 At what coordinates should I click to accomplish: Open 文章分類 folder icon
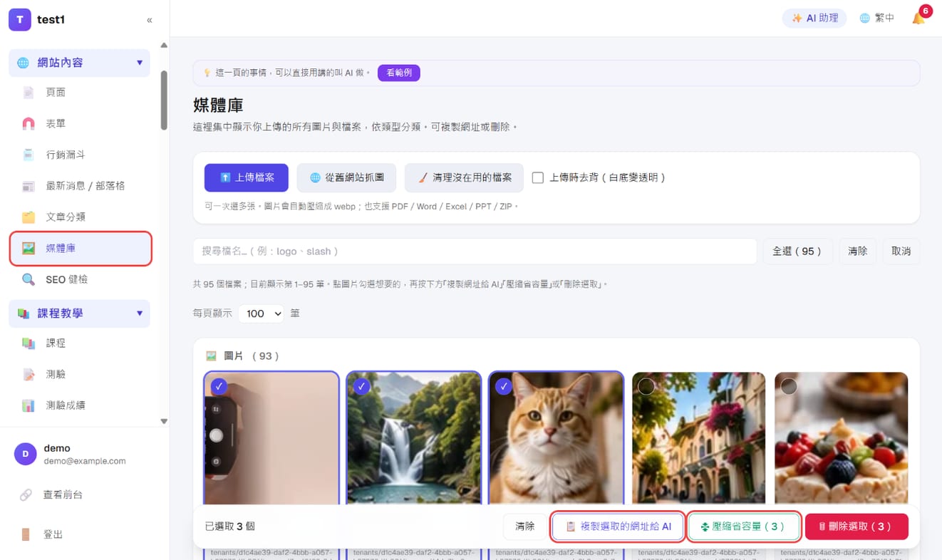click(x=29, y=217)
